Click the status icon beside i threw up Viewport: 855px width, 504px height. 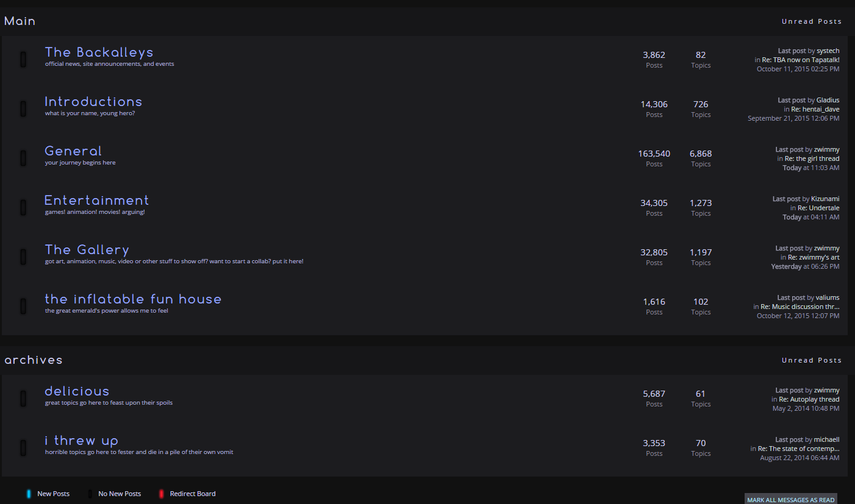(x=23, y=447)
